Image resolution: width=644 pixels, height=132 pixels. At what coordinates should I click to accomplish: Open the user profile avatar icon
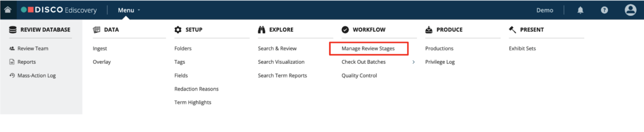point(631,10)
